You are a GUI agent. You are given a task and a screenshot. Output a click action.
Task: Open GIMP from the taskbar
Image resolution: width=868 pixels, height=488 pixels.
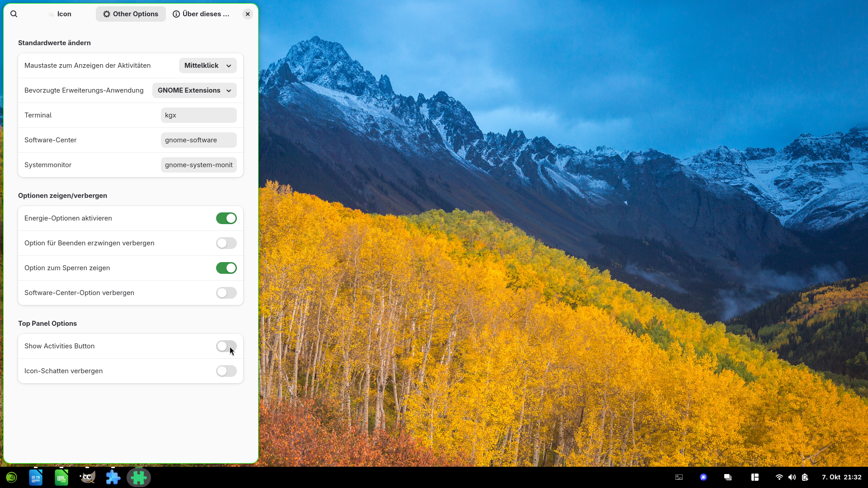87,478
